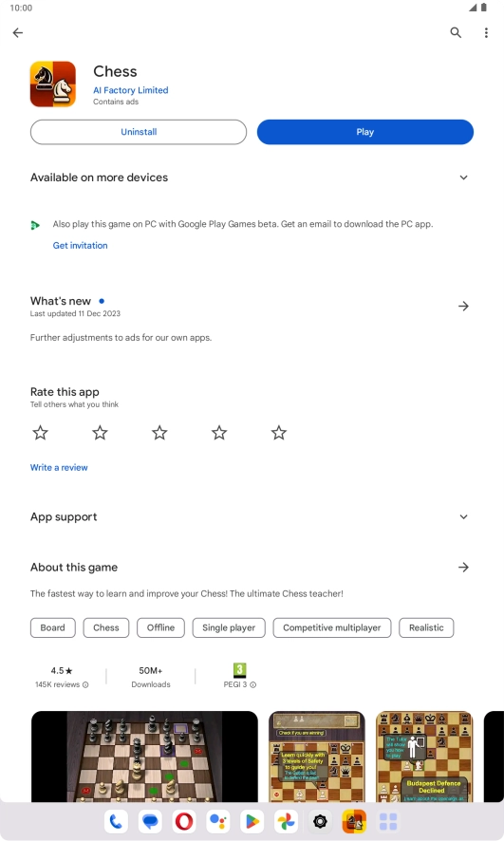This screenshot has height=841, width=504.
Task: Open the Get invitation link
Action: pyautogui.click(x=80, y=245)
